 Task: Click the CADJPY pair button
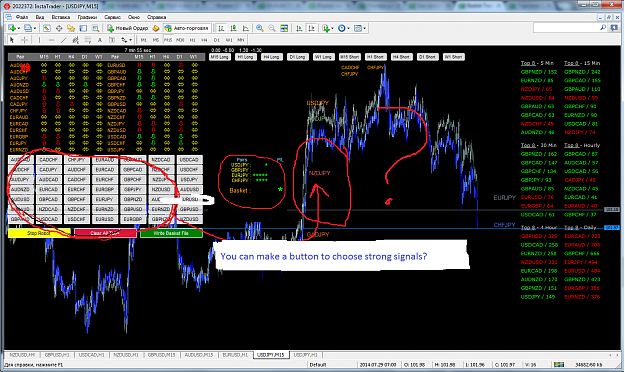49,169
